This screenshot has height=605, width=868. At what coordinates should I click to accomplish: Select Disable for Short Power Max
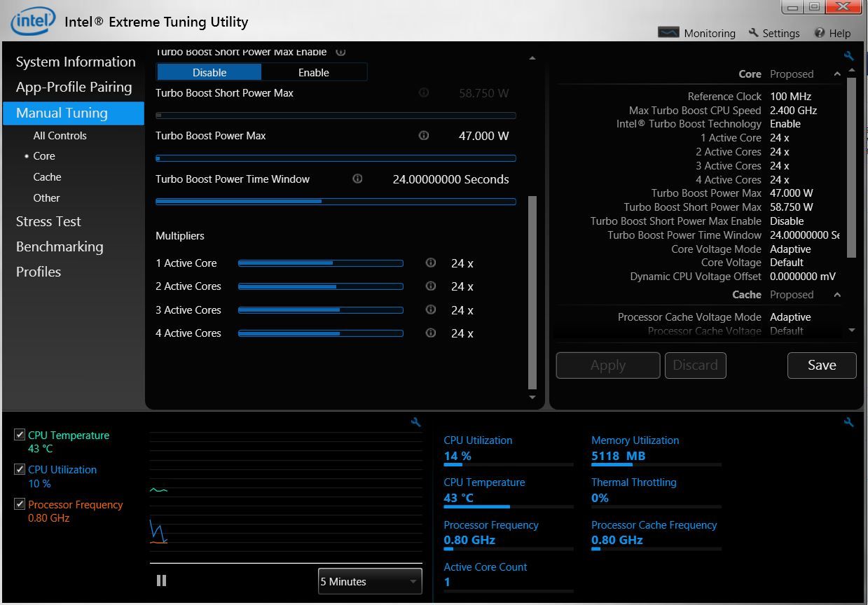209,72
